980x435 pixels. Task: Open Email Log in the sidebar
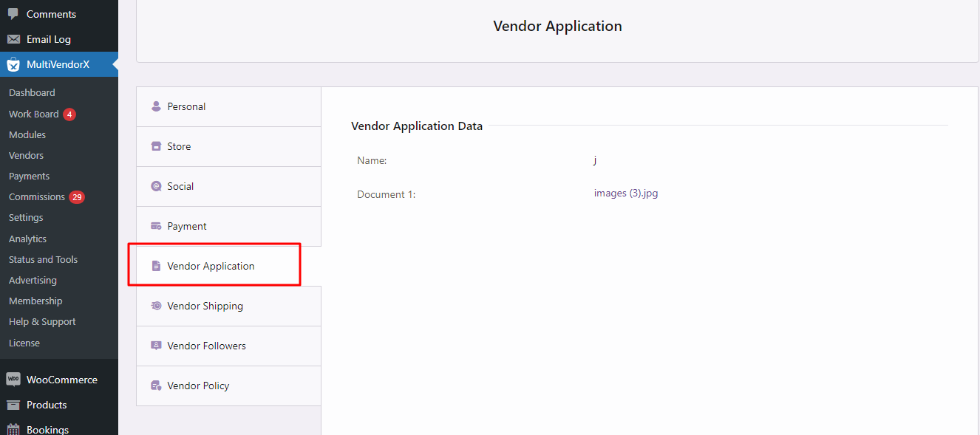pos(59,39)
